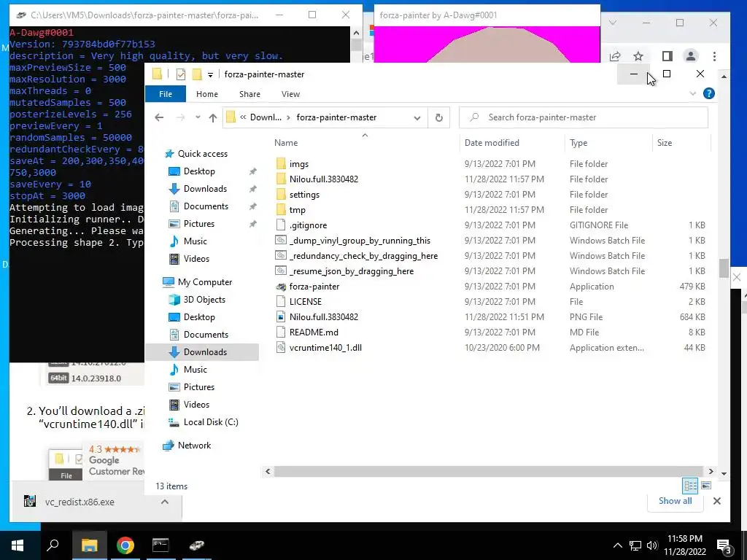The width and height of the screenshot is (747, 560).
Task: Click the taskbar volume speaker icon
Action: [x=652, y=545]
